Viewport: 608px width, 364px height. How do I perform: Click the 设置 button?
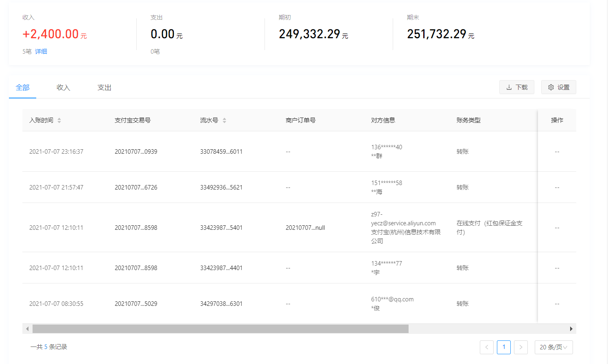[558, 87]
